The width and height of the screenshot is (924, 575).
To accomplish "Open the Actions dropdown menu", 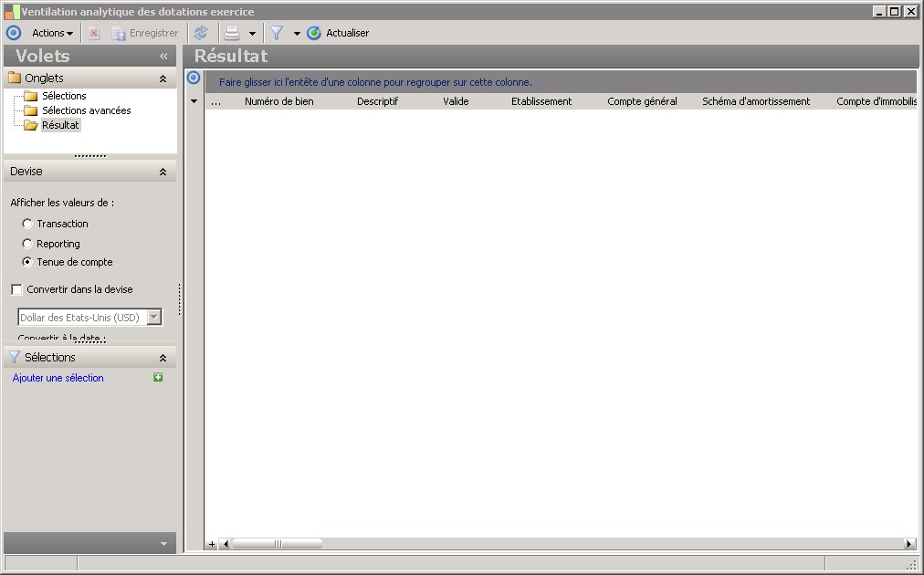I will click(52, 33).
